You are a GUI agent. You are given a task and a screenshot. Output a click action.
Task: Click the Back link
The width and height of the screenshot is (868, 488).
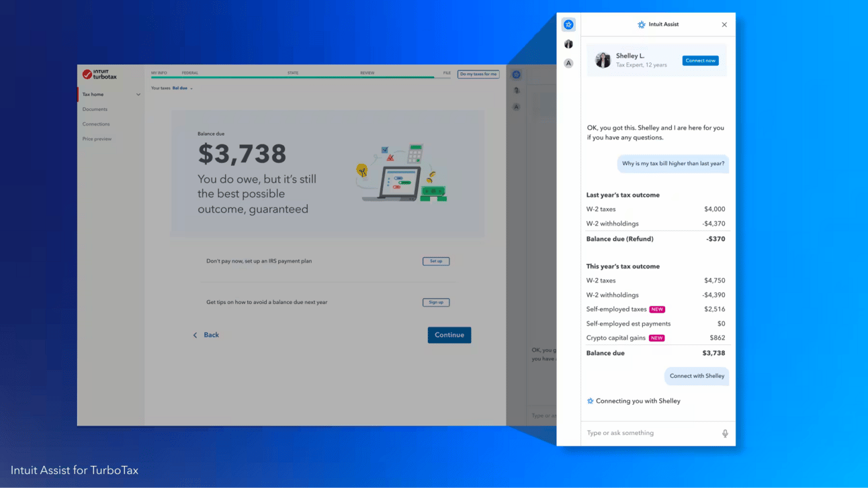click(x=212, y=335)
